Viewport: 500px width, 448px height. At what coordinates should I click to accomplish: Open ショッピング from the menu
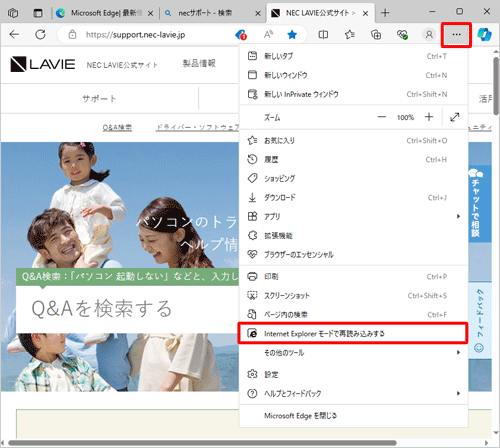353,178
